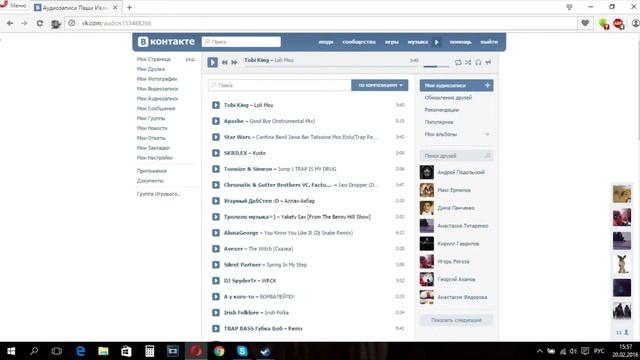Open Steam from the taskbar
This screenshot has height=360, width=640.
pyautogui.click(x=265, y=351)
